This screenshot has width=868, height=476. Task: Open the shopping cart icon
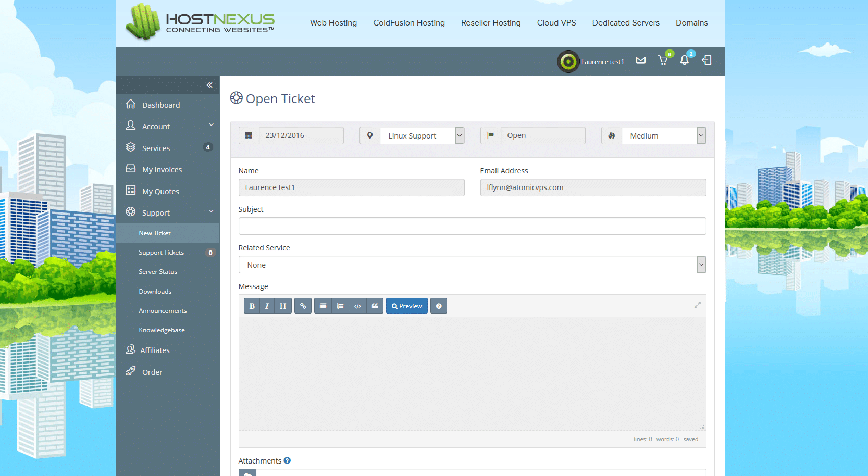[663, 60]
